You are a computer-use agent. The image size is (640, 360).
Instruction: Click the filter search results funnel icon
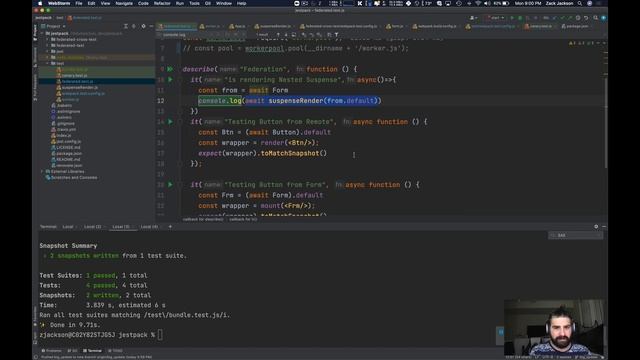[x=336, y=35]
